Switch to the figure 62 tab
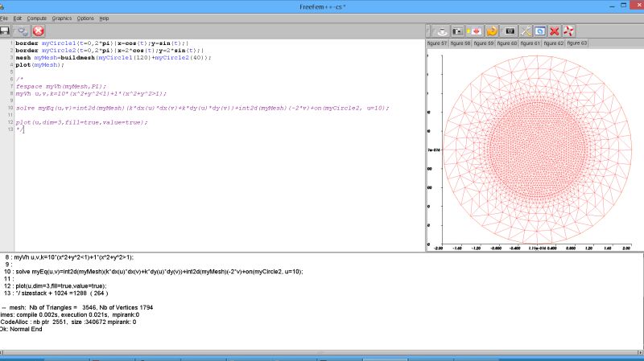Image resolution: width=644 pixels, height=361 pixels. [x=554, y=43]
